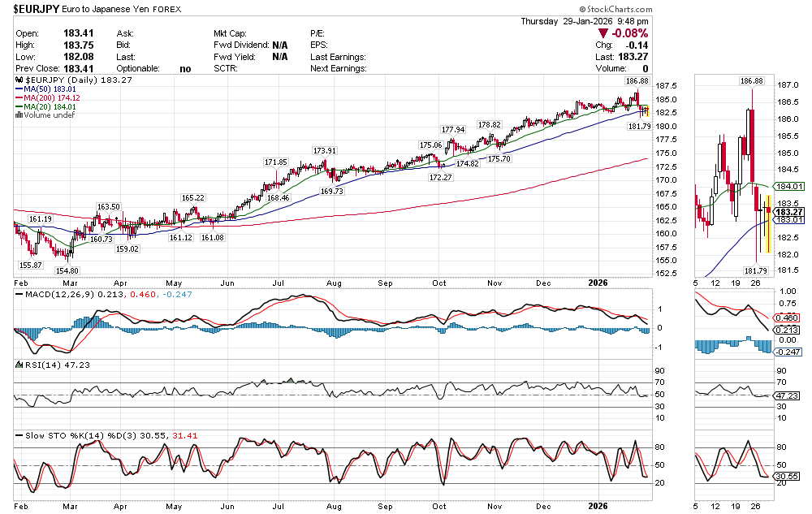Image resolution: width=812 pixels, height=514 pixels.
Task: Click the red down-triangle change indicator
Action: click(x=603, y=33)
